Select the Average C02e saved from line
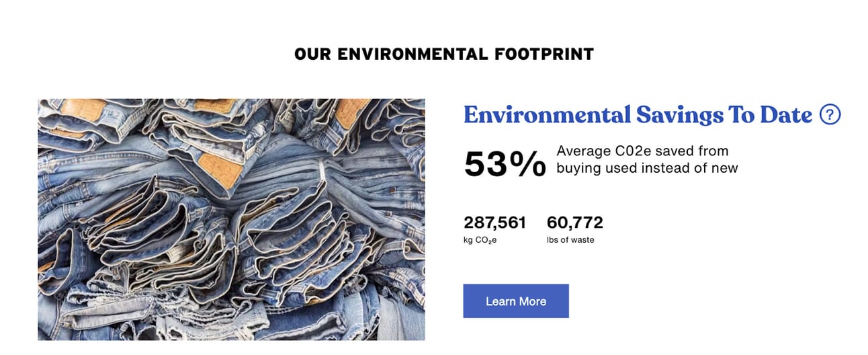The height and width of the screenshot is (355, 868). [x=642, y=151]
